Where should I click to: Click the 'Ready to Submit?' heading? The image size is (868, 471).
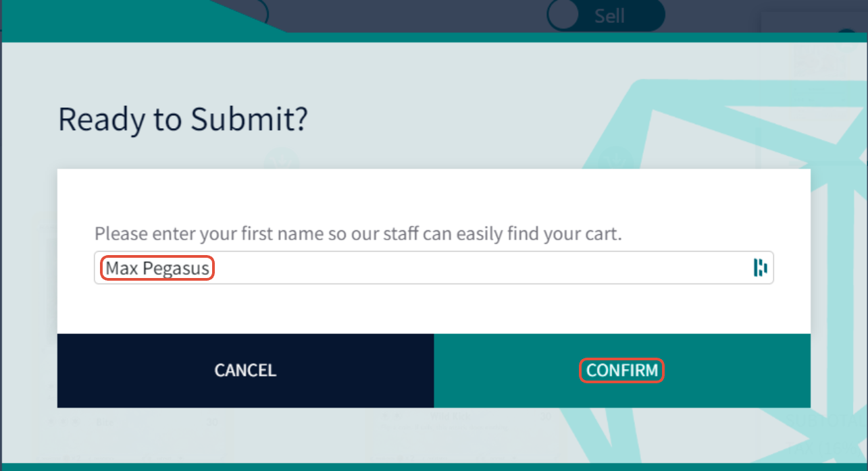pyautogui.click(x=183, y=119)
